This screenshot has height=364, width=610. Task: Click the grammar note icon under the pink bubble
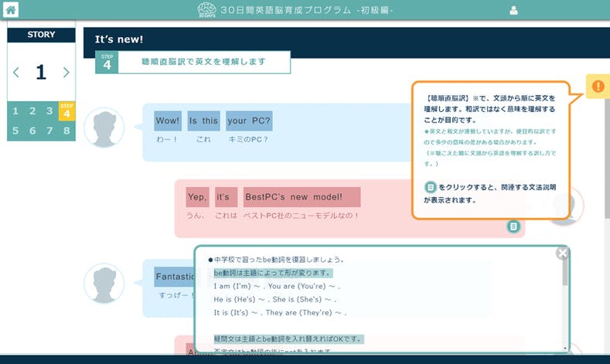513,226
